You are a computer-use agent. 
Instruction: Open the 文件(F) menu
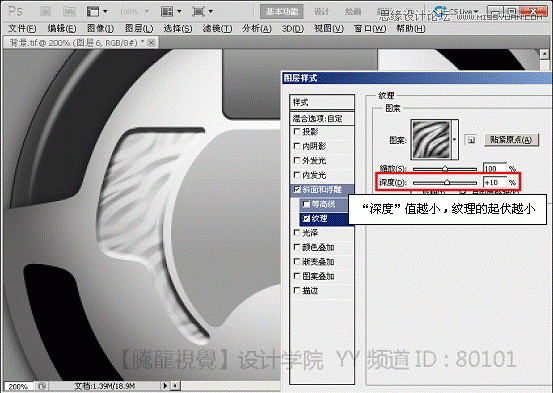point(22,29)
